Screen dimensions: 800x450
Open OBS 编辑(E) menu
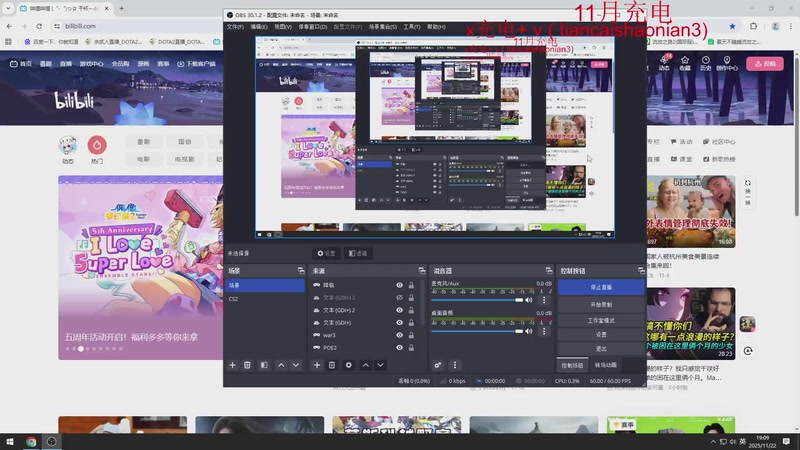pyautogui.click(x=259, y=27)
